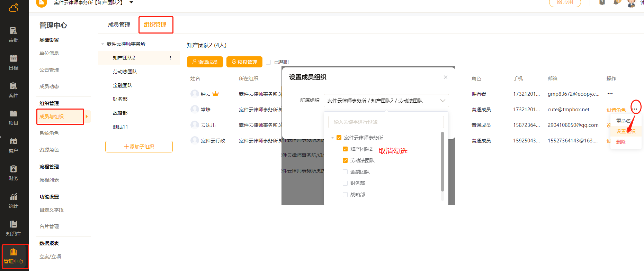The width and height of the screenshot is (644, 271).
Task: Check the 金融团队 checkbox
Action: pyautogui.click(x=345, y=172)
